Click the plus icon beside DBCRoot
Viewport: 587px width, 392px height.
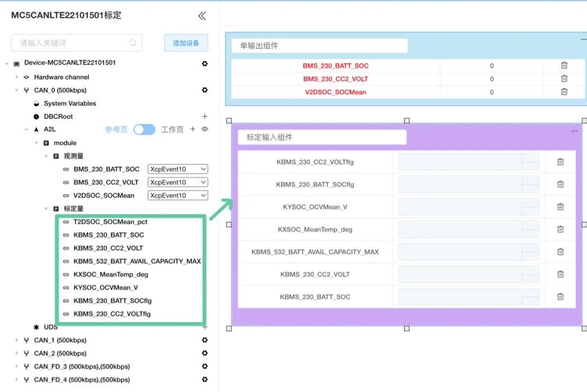tap(204, 116)
